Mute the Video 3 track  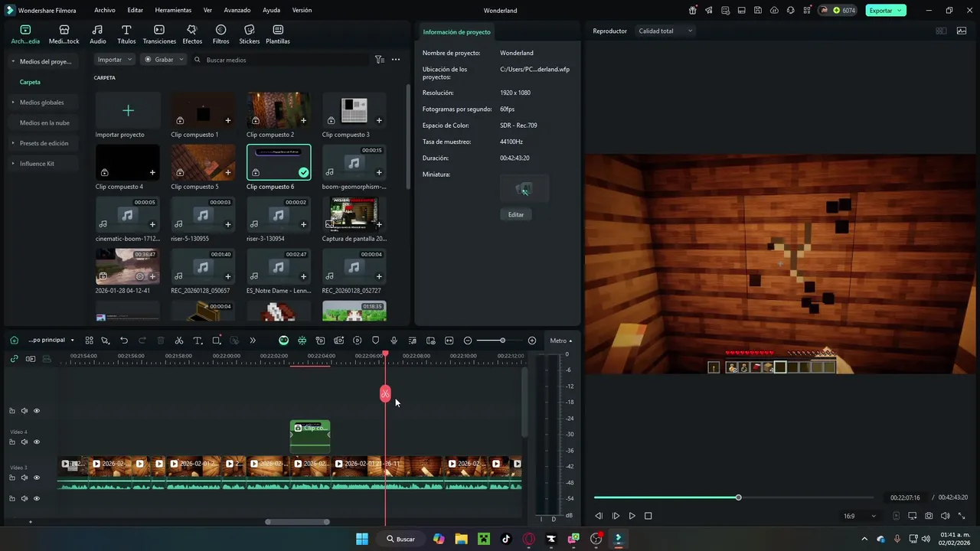click(x=24, y=478)
